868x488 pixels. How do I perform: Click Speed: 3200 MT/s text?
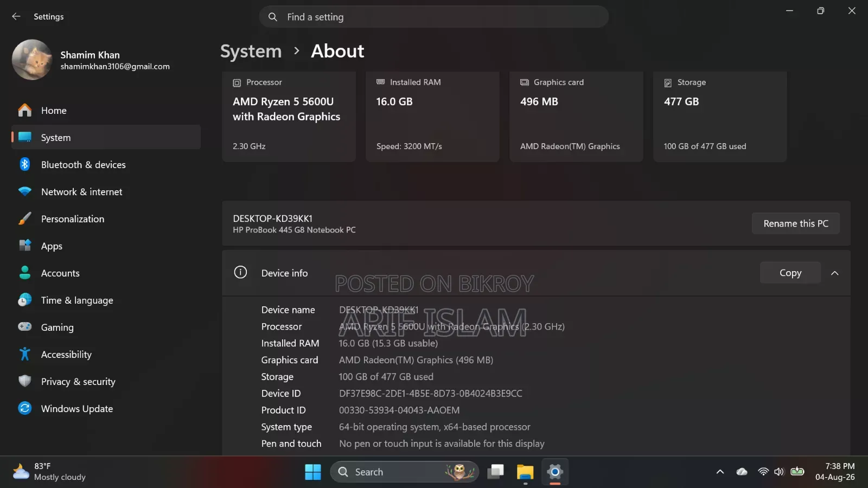click(409, 146)
